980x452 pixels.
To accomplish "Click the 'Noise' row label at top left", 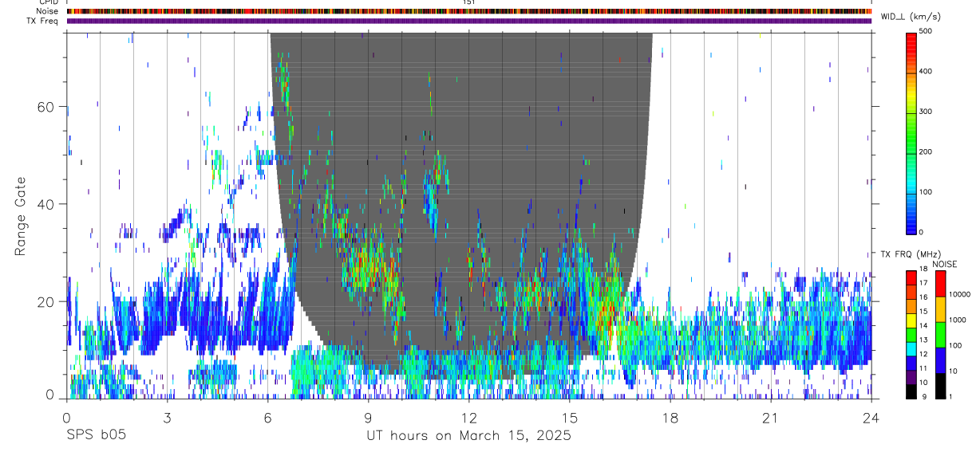I will click(47, 11).
